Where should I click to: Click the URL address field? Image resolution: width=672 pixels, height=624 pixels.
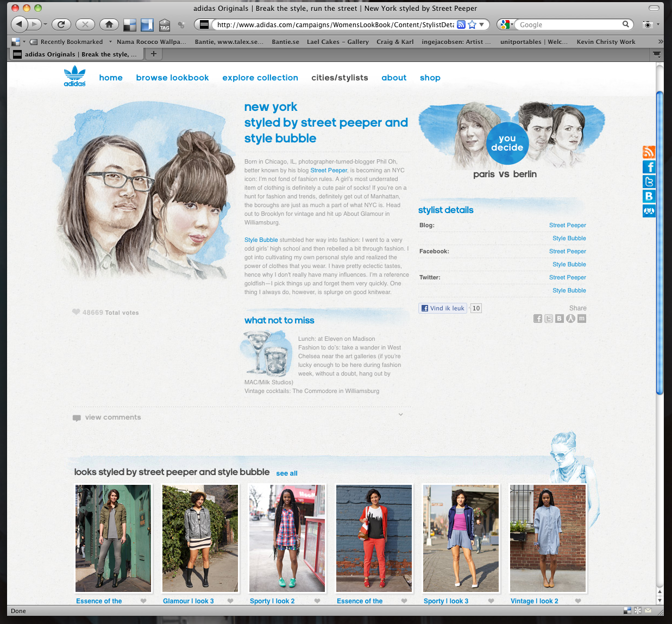[x=335, y=24]
